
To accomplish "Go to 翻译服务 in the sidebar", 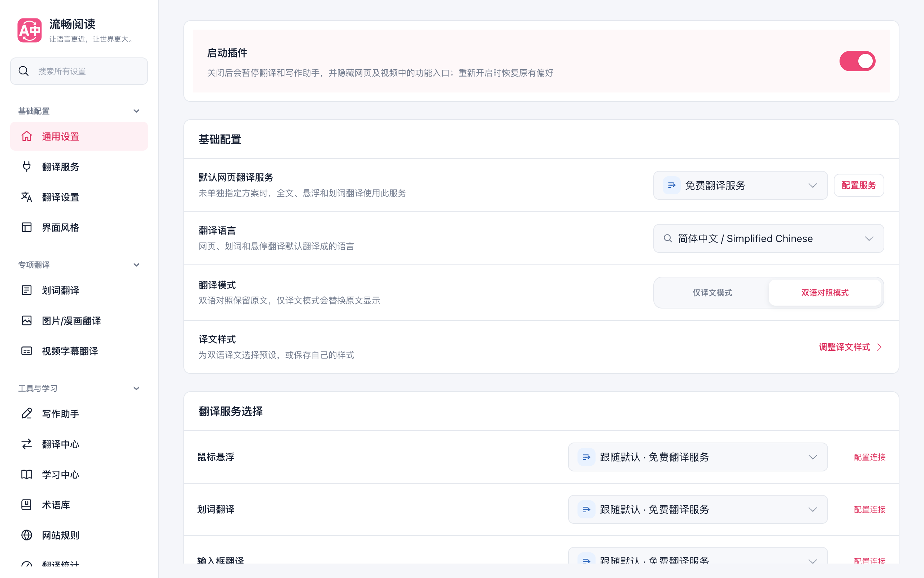I will tap(79, 167).
